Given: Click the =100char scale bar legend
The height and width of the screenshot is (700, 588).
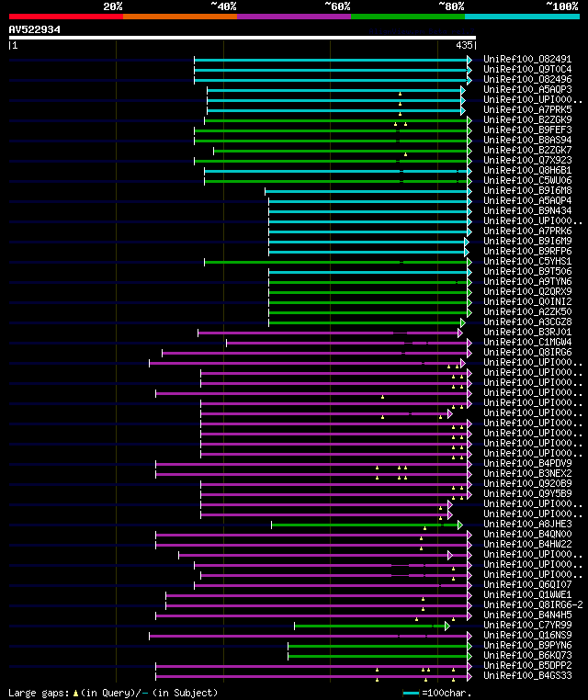Looking at the screenshot, I should click(x=437, y=693).
